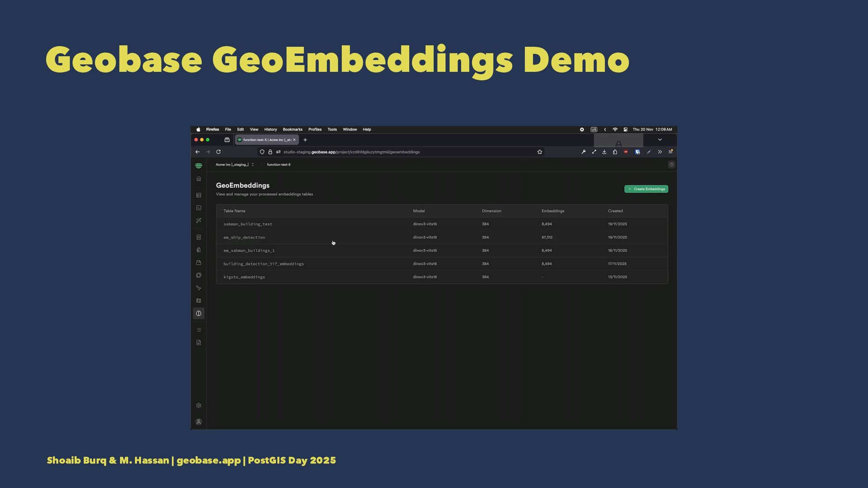Image resolution: width=868 pixels, height=488 pixels.
Task: Open the Settings gear in sidebar
Action: pos(198,406)
